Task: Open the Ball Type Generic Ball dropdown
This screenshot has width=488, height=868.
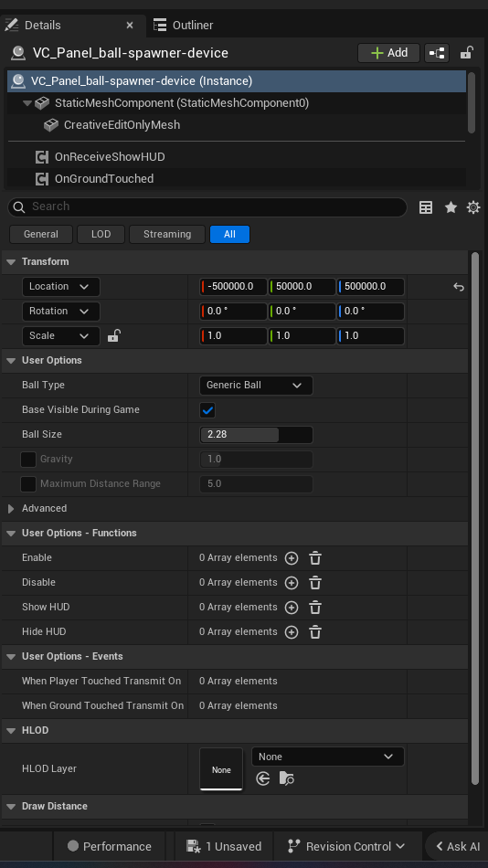Action: click(256, 386)
